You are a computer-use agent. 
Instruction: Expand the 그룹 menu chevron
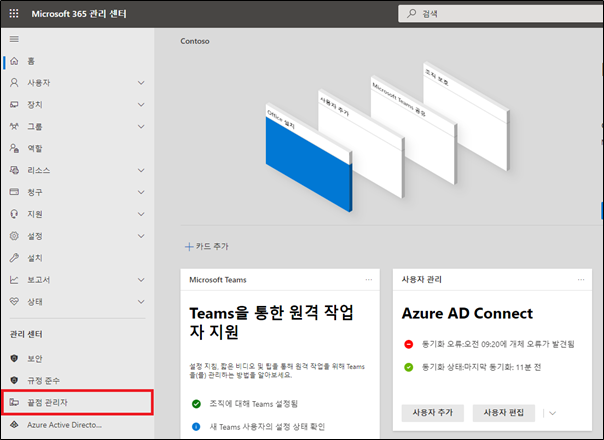(141, 126)
